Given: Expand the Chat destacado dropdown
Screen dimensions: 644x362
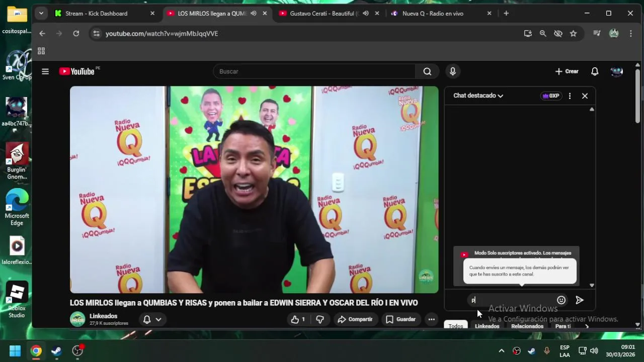Looking at the screenshot, I should (478, 96).
